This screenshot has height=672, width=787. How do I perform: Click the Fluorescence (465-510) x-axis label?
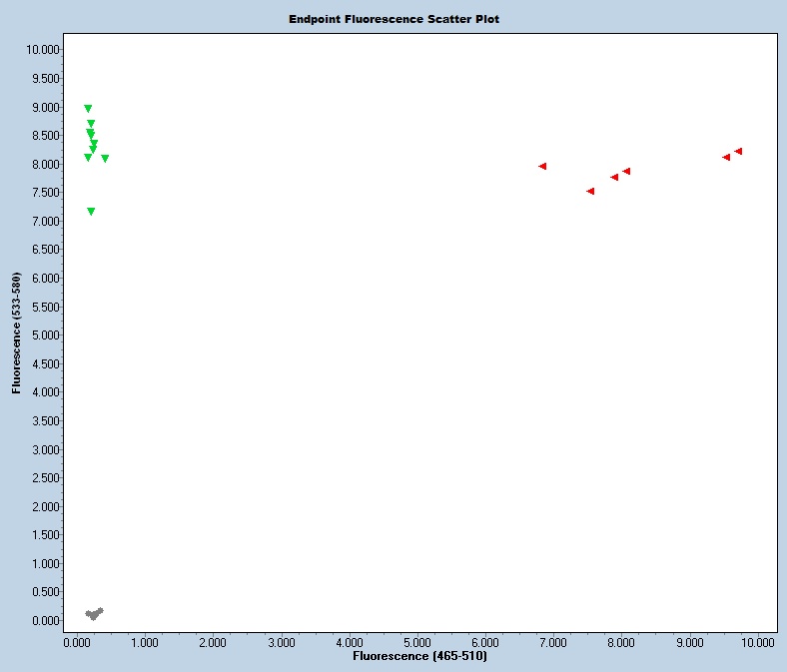[x=419, y=657]
